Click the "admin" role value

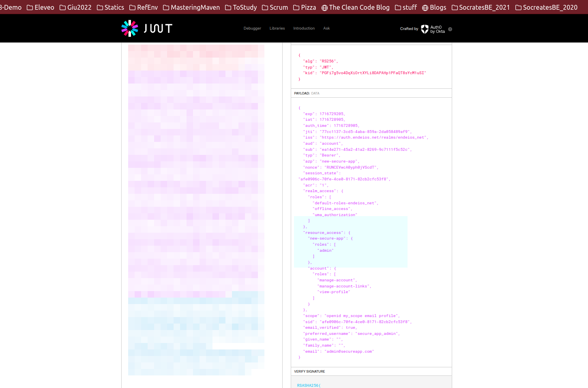[x=325, y=251]
